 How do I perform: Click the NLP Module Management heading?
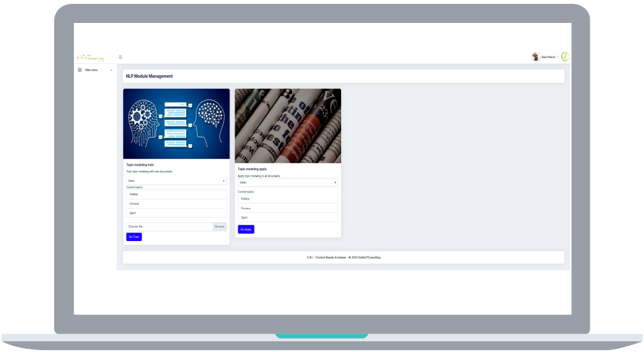(149, 77)
